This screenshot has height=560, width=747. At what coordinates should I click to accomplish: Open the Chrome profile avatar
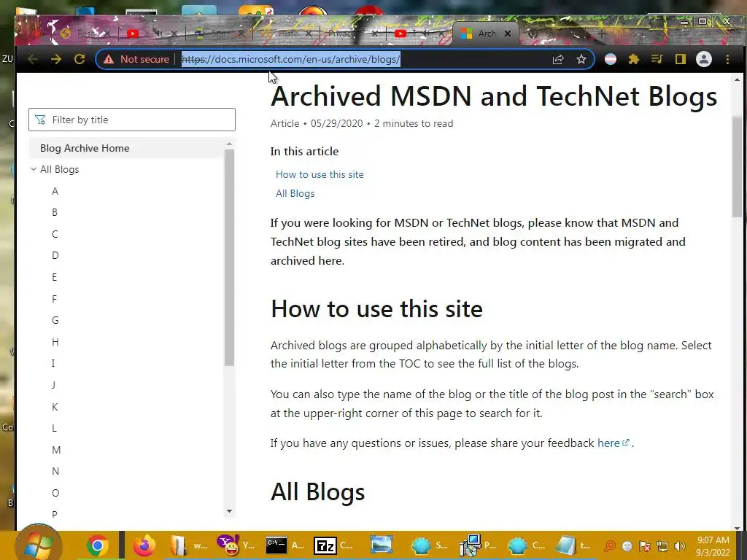[x=704, y=59]
